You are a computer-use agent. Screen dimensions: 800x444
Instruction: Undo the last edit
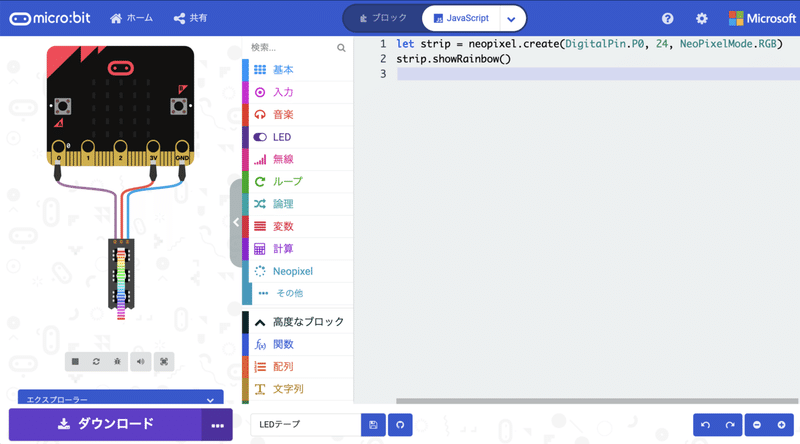coord(706,425)
